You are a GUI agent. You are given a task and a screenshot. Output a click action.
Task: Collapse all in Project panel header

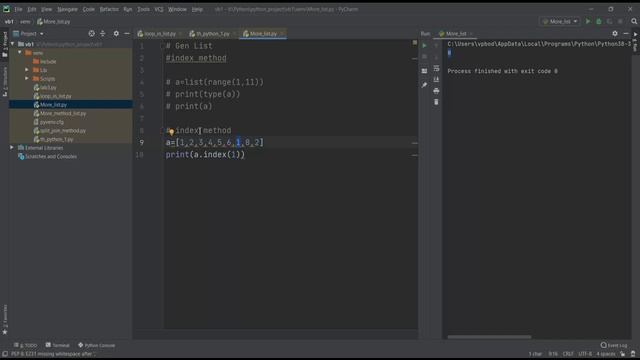[103, 33]
